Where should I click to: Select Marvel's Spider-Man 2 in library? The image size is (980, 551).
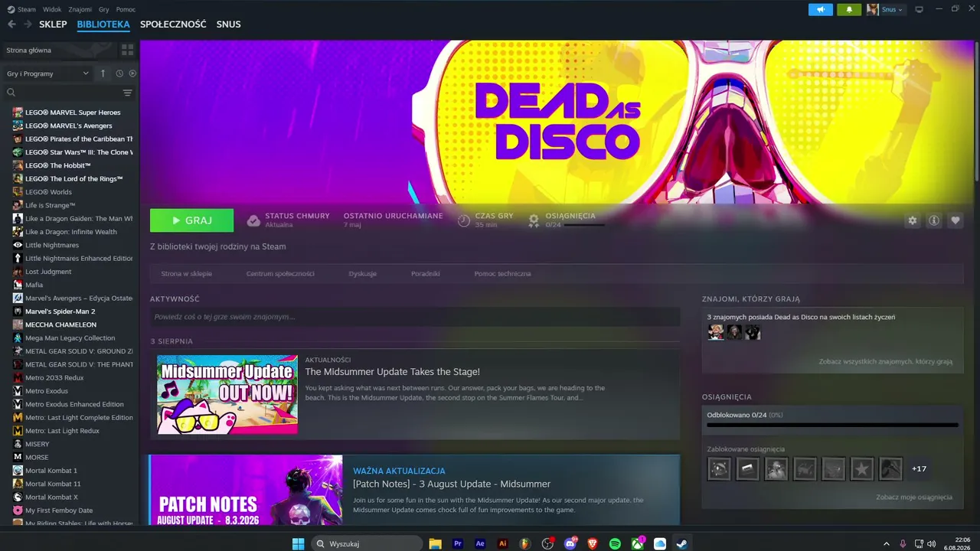coord(60,311)
